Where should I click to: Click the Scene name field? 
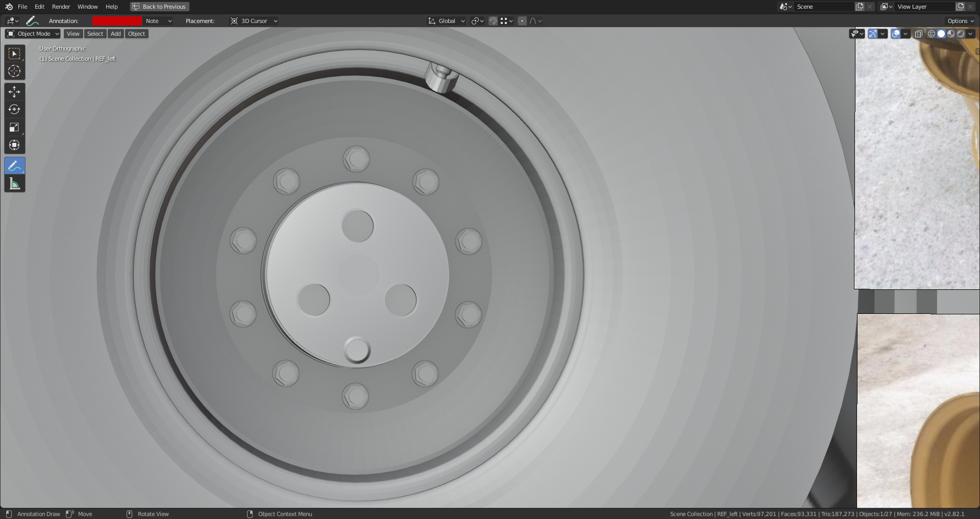point(824,7)
